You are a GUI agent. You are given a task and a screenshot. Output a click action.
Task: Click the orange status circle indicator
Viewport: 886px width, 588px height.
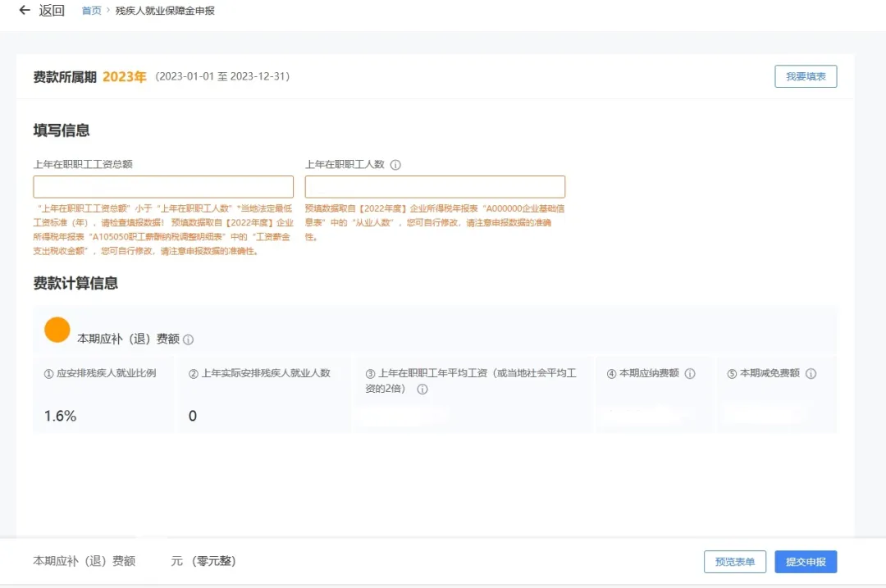(57, 331)
